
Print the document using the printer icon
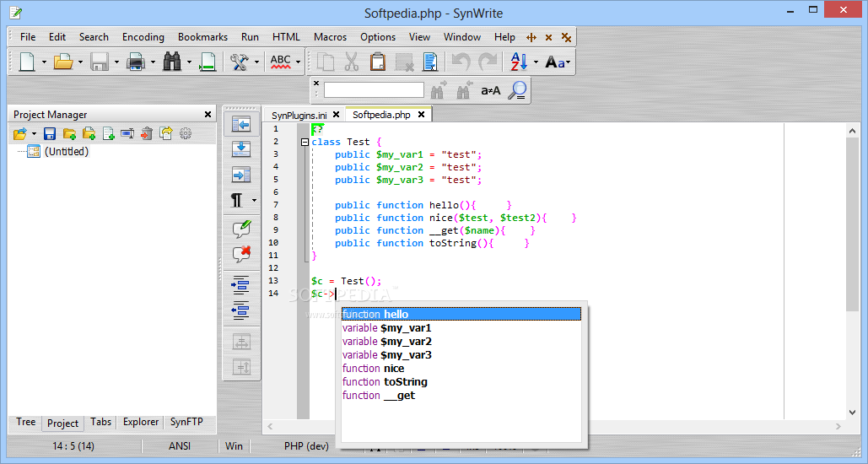coord(136,62)
